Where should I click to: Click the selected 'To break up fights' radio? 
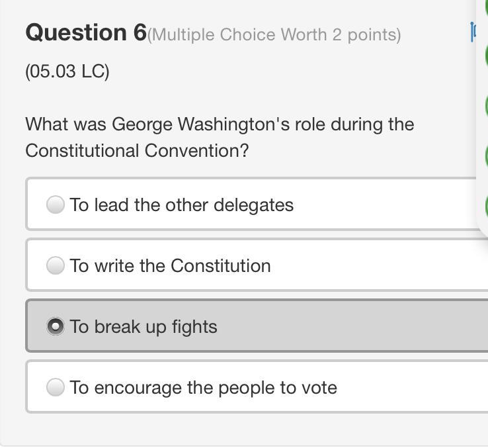[x=56, y=326]
